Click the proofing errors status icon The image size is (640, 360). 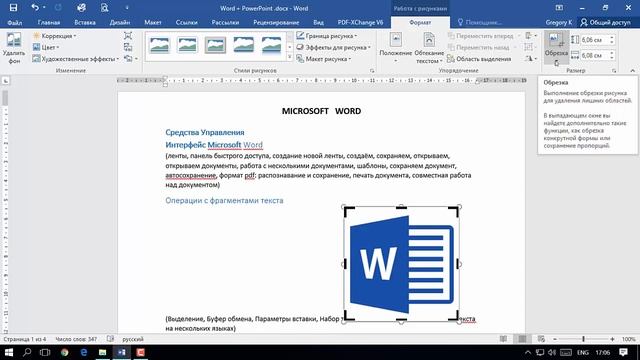click(x=110, y=339)
